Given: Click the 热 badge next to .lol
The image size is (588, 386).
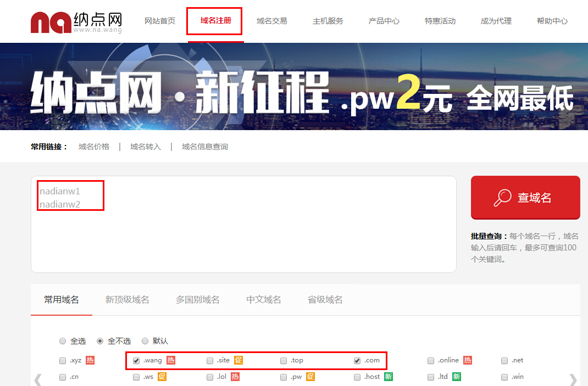Looking at the screenshot, I should tap(235, 377).
